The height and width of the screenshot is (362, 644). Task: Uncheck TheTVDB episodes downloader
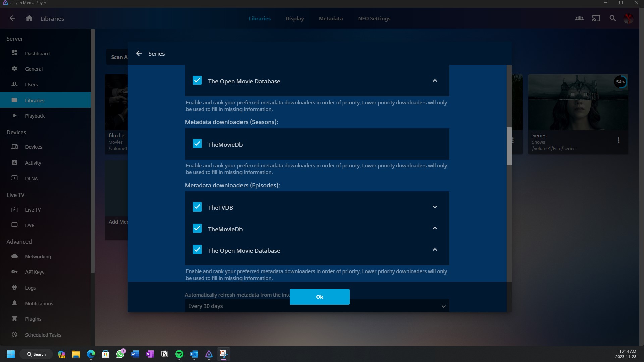[197, 207]
